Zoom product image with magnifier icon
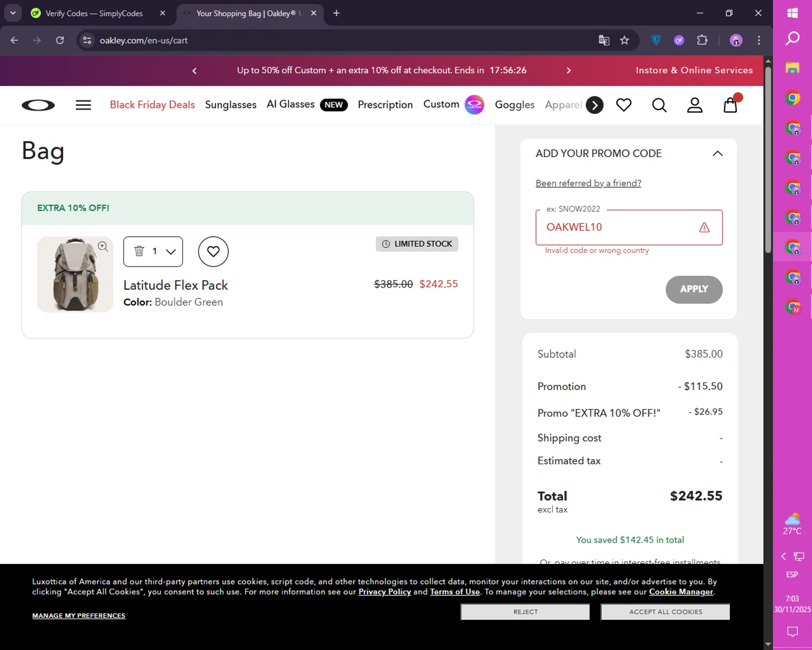Image resolution: width=812 pixels, height=650 pixels. (103, 246)
